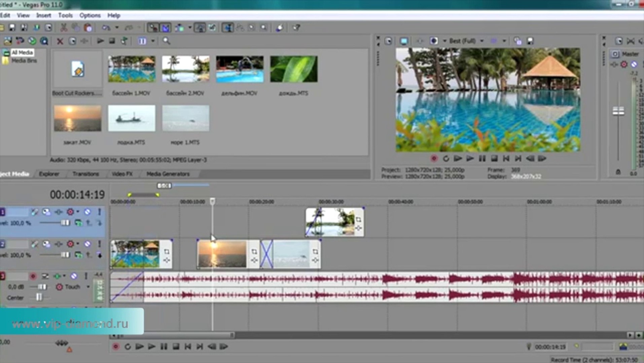This screenshot has height=363, width=644.
Task: Click the Cut scissors icon in main toolbar
Action: point(63,28)
